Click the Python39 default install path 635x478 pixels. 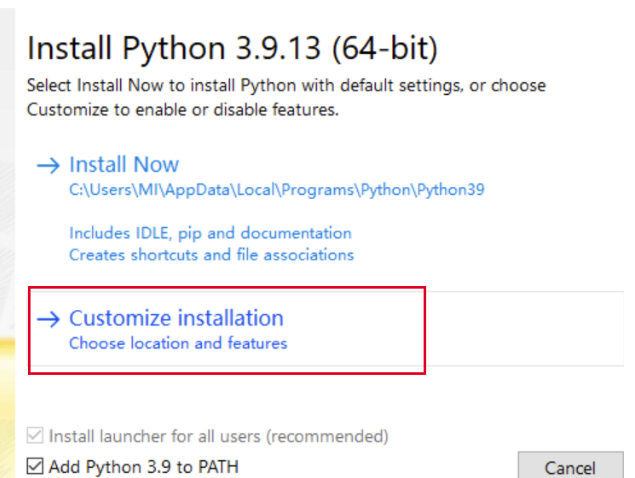(x=277, y=190)
